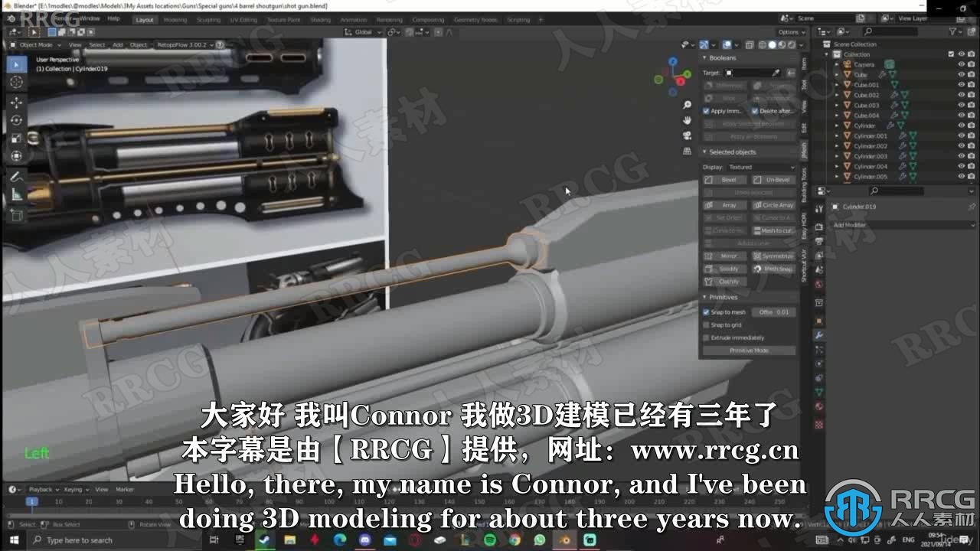980x551 pixels.
Task: Open the Display Textured dropdown
Action: 761,167
